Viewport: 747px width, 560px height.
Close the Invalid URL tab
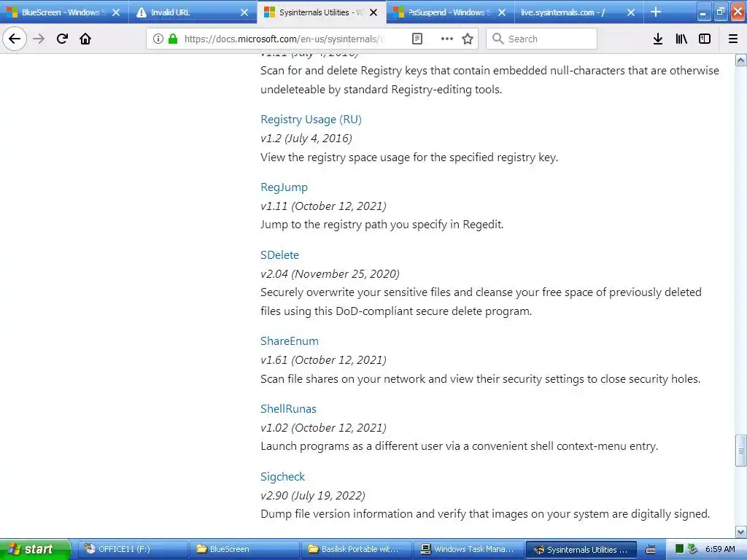tap(244, 12)
